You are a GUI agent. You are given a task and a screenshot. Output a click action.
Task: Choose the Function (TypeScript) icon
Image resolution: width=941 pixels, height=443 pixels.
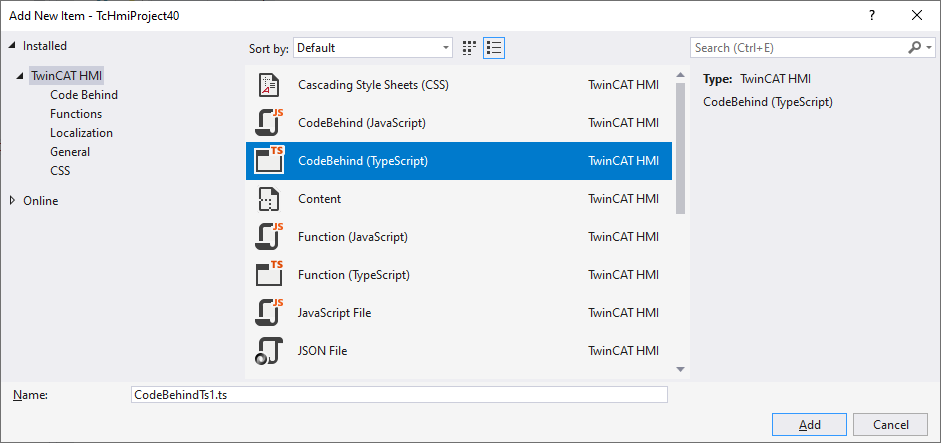(x=268, y=274)
